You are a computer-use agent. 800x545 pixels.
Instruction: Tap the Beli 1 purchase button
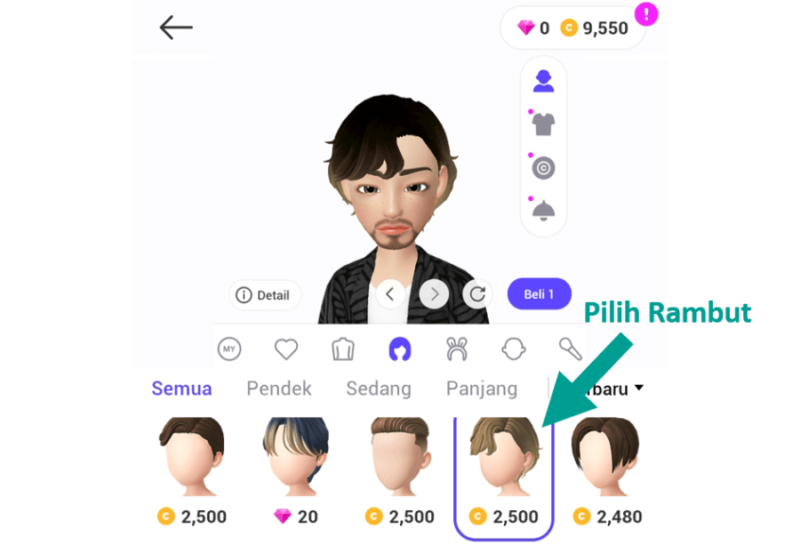539,294
